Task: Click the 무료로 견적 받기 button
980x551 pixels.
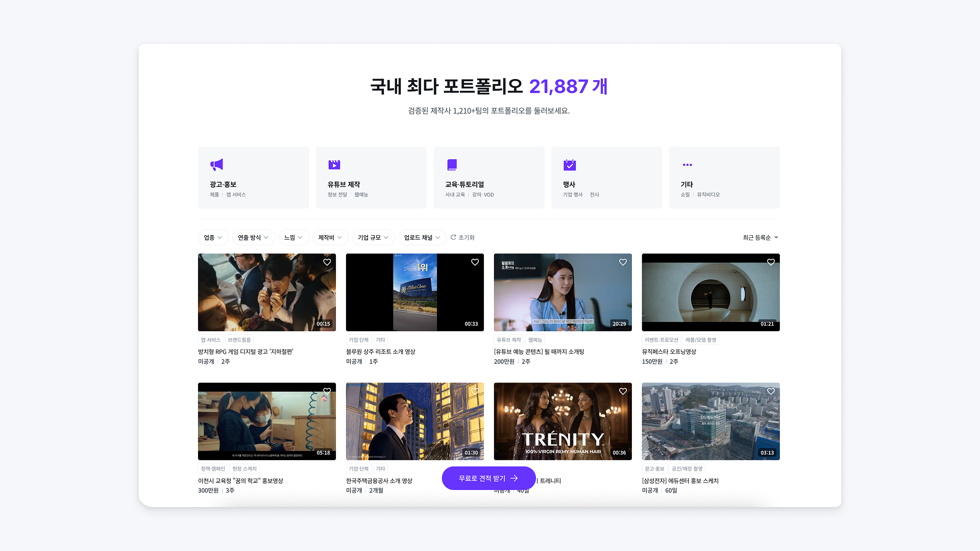Action: click(x=488, y=478)
